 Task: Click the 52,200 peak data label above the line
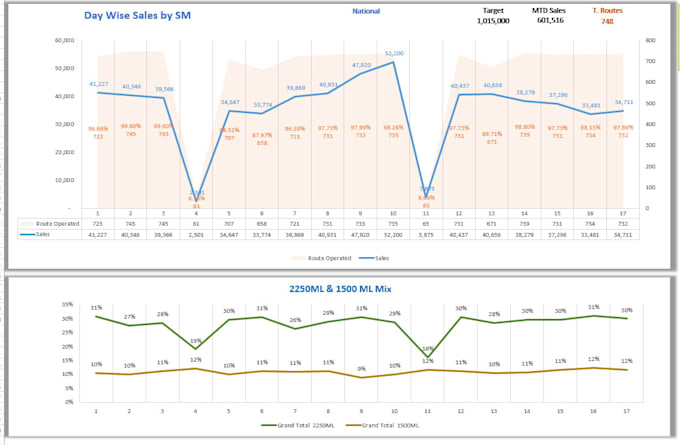coord(394,53)
